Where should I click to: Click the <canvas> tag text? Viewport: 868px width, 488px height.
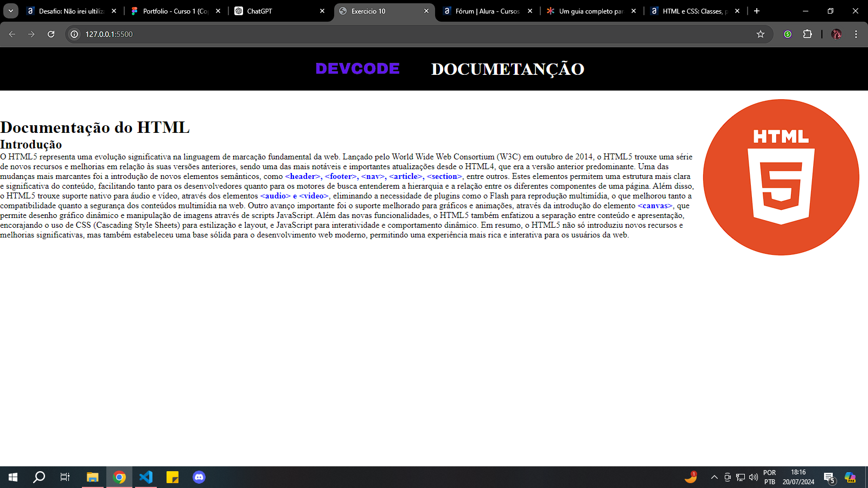pyautogui.click(x=655, y=206)
